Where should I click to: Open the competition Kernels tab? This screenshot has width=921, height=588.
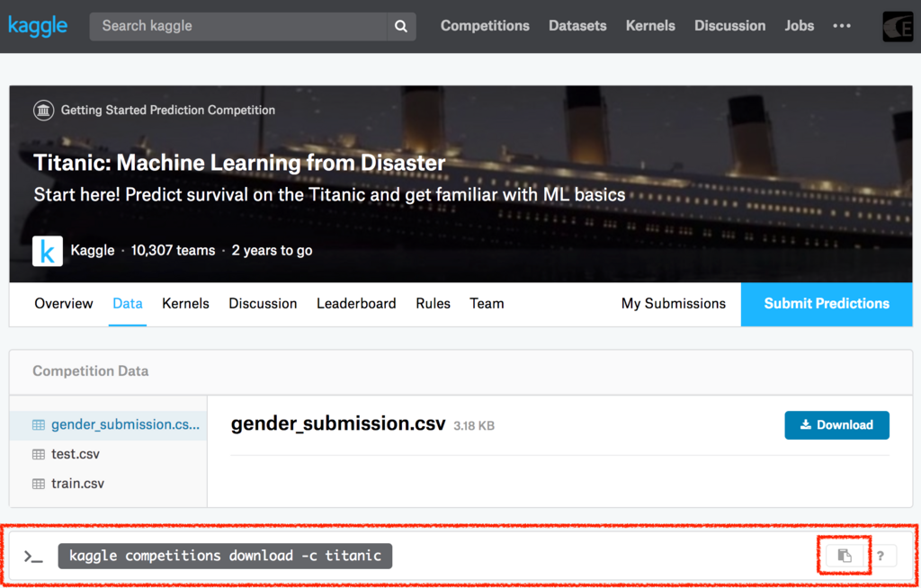185,304
